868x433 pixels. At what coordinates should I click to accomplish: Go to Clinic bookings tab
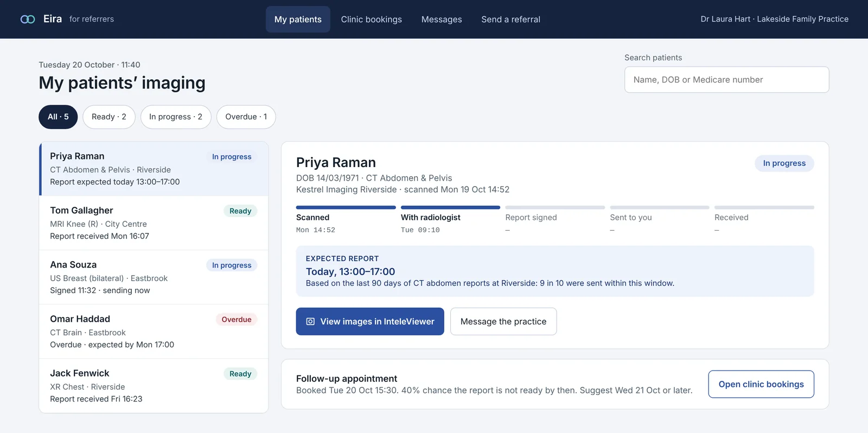(372, 19)
